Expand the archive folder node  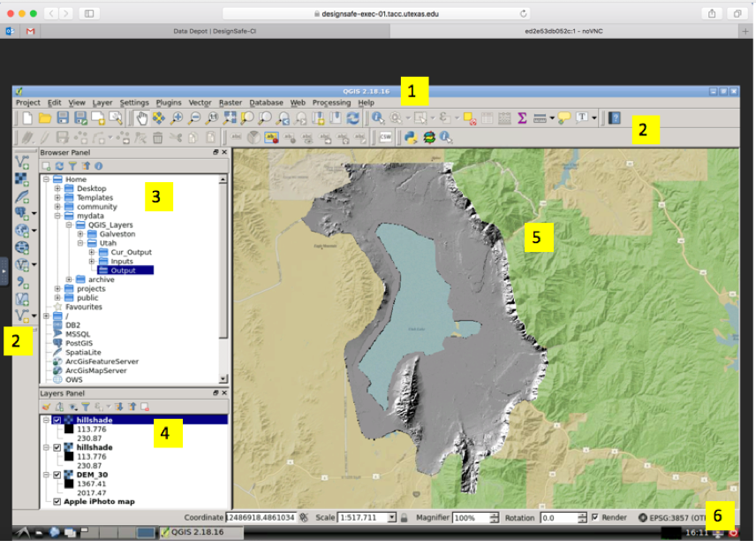click(x=69, y=279)
